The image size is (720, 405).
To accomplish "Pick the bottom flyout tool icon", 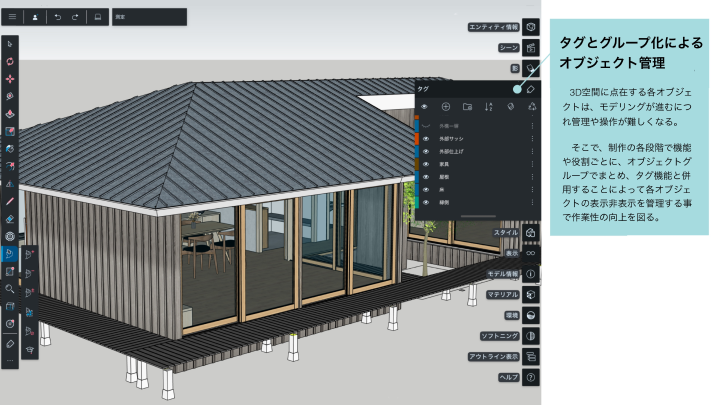I will (30, 350).
